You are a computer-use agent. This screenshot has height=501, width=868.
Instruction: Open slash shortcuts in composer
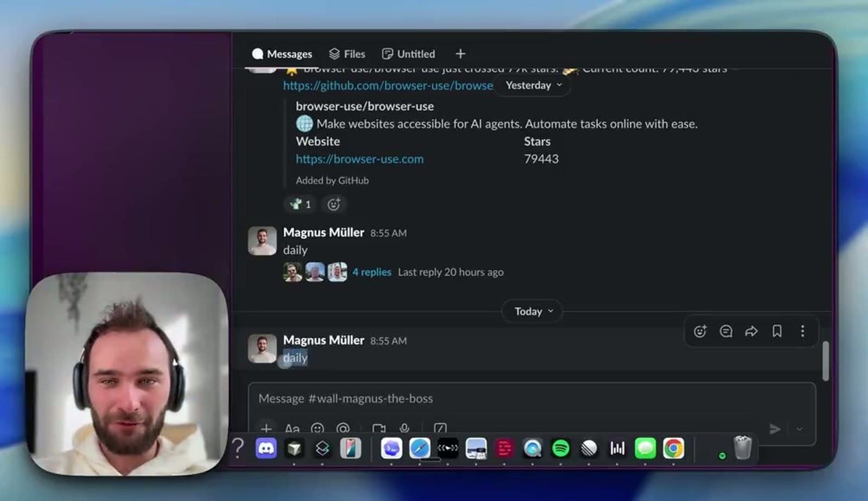click(440, 428)
